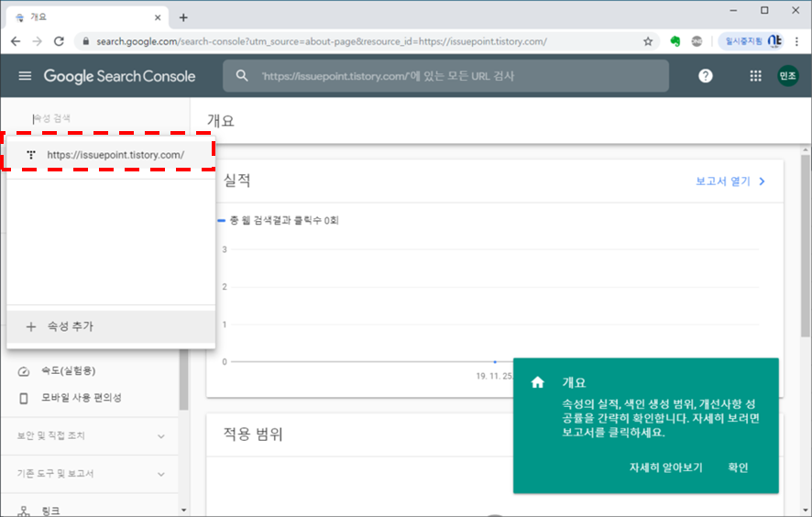Screen dimensions: 812x517
Task: Click the browser back arrow
Action: 16,41
